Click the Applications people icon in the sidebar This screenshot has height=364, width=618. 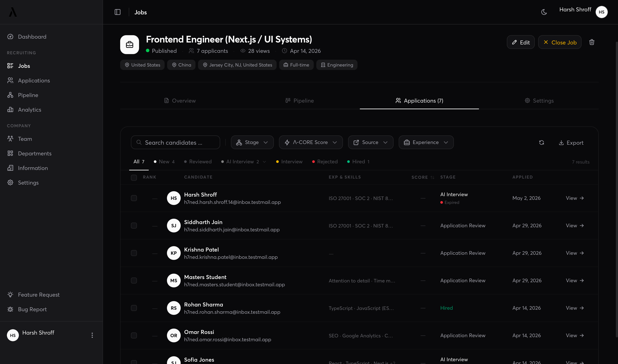point(10,80)
